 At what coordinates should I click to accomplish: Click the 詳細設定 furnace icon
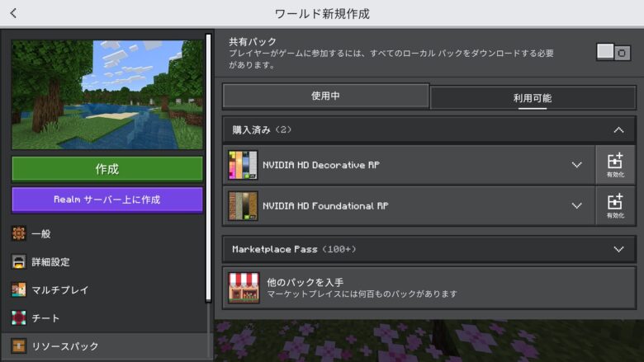tap(18, 262)
